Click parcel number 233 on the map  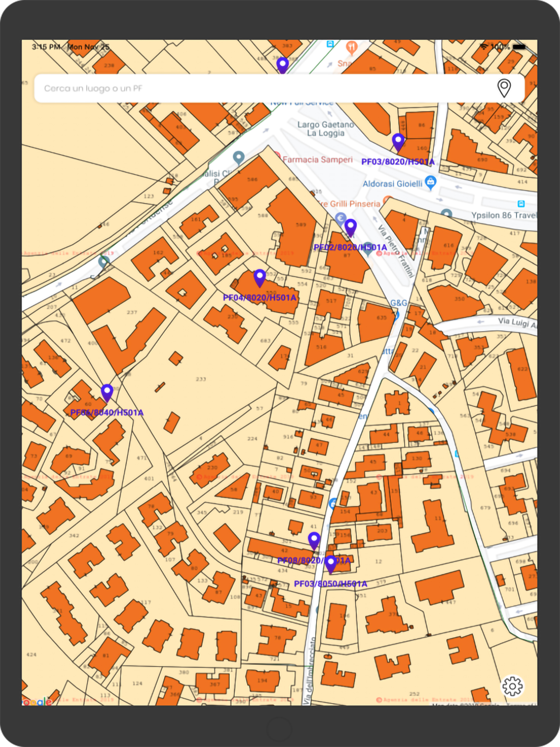tap(201, 379)
